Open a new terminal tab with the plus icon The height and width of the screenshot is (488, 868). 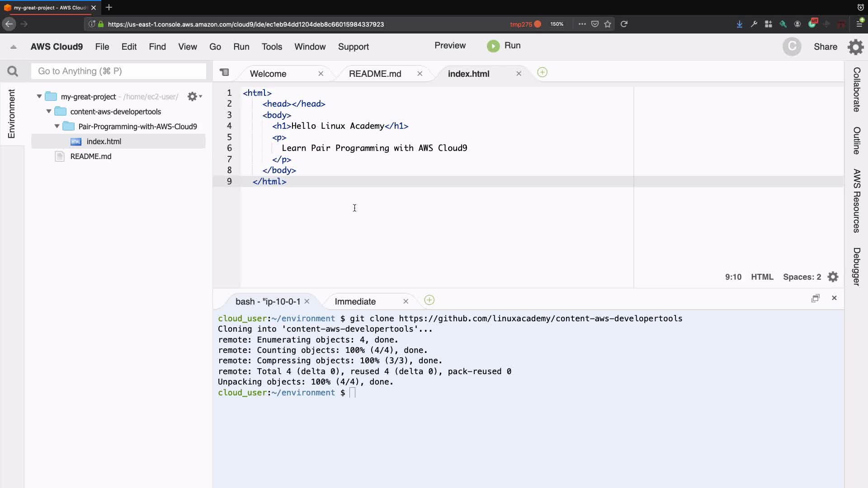(x=429, y=300)
